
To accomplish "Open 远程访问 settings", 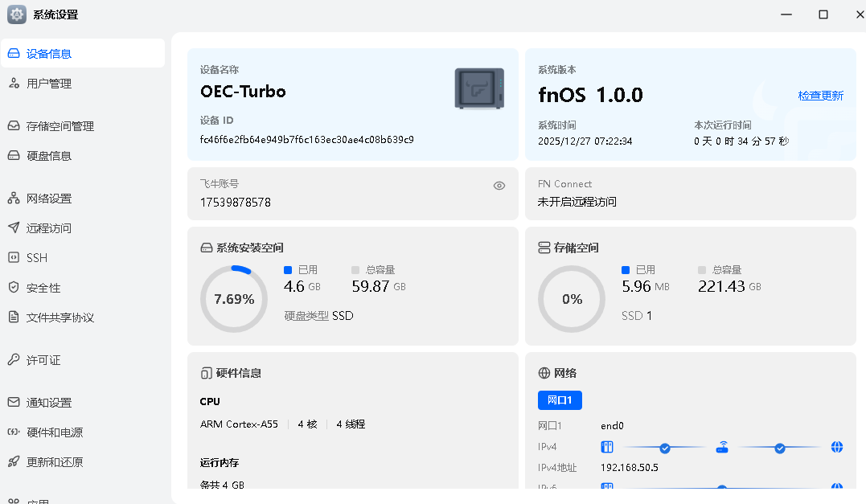I will coord(83,227).
